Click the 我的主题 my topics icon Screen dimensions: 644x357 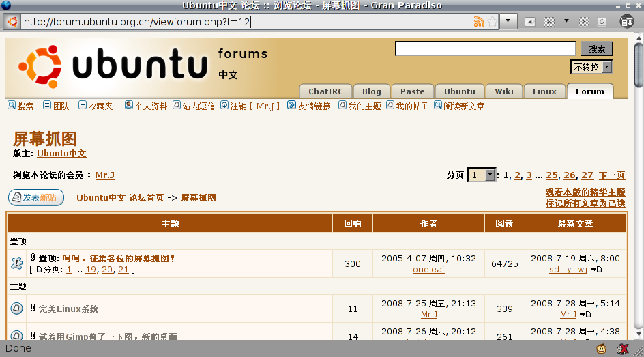(x=342, y=105)
